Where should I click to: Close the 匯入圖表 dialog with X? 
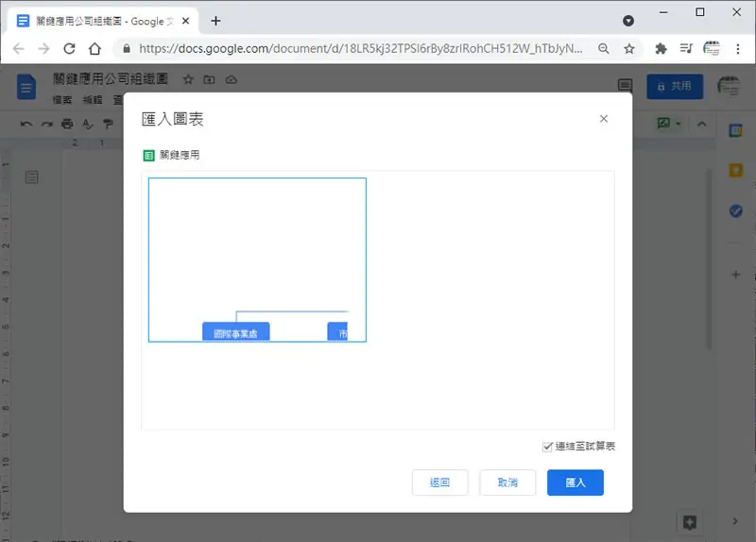[x=604, y=119]
